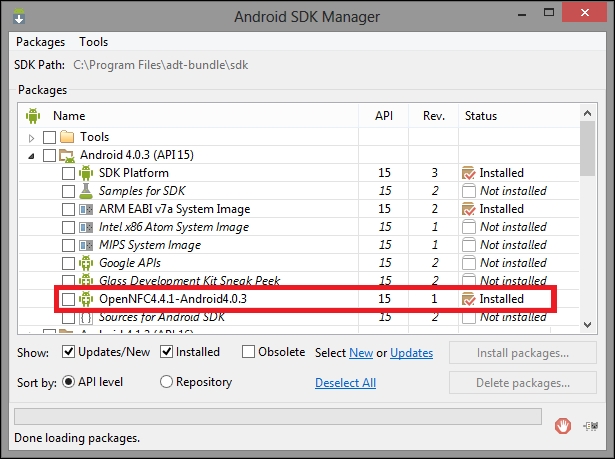Uncheck the Updates/New show filter
Screen dimensions: 615x459
[x=68, y=352]
